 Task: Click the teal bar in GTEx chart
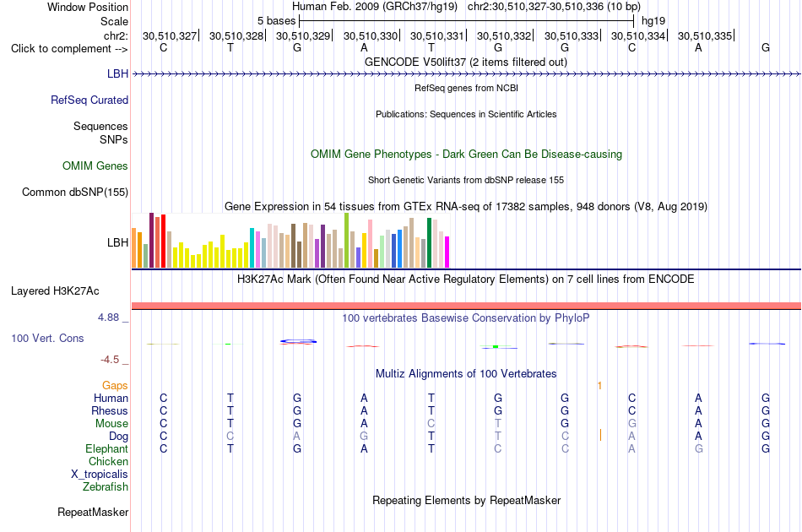click(252, 248)
